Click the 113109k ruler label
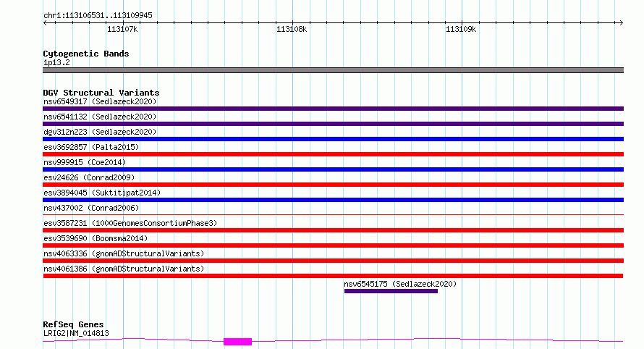The image size is (644, 349). pos(461,29)
